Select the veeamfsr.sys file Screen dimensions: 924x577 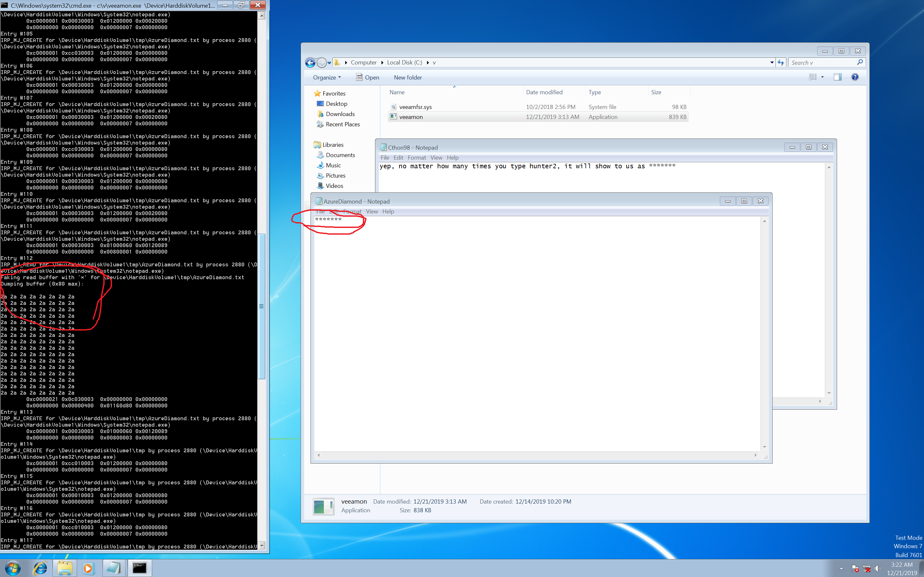pos(415,107)
